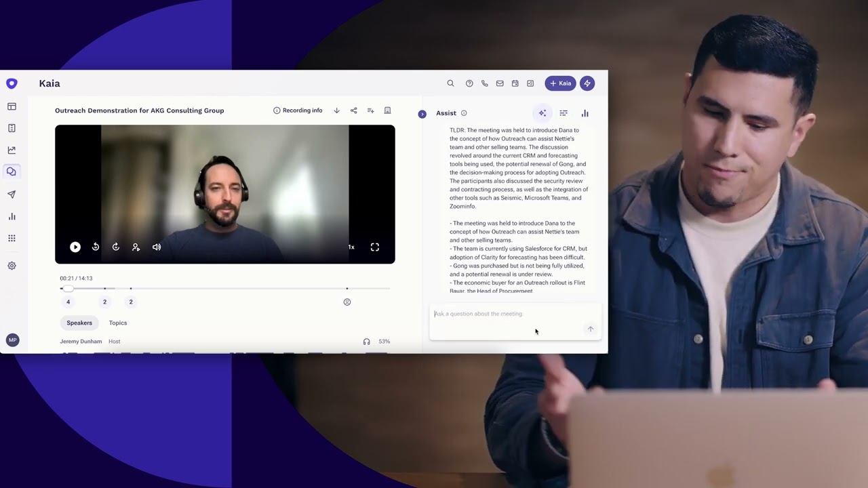Click the sad face sentiment marker
Viewport: 868px width, 488px height.
click(x=347, y=302)
